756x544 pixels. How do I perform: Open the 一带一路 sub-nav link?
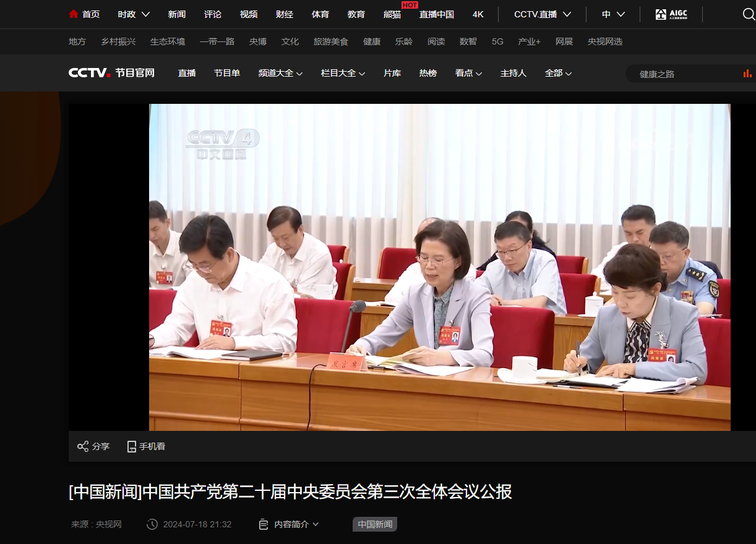(217, 41)
